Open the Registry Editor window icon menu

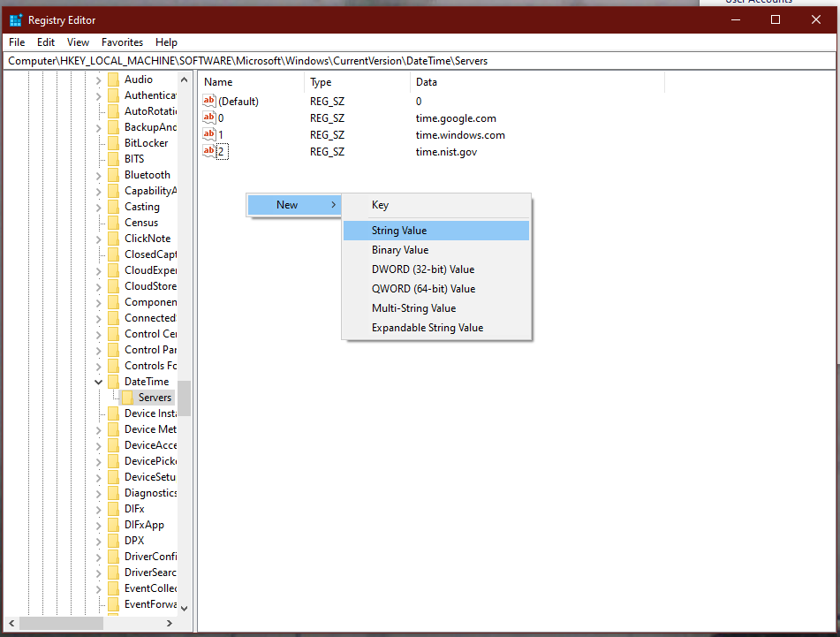click(x=14, y=19)
